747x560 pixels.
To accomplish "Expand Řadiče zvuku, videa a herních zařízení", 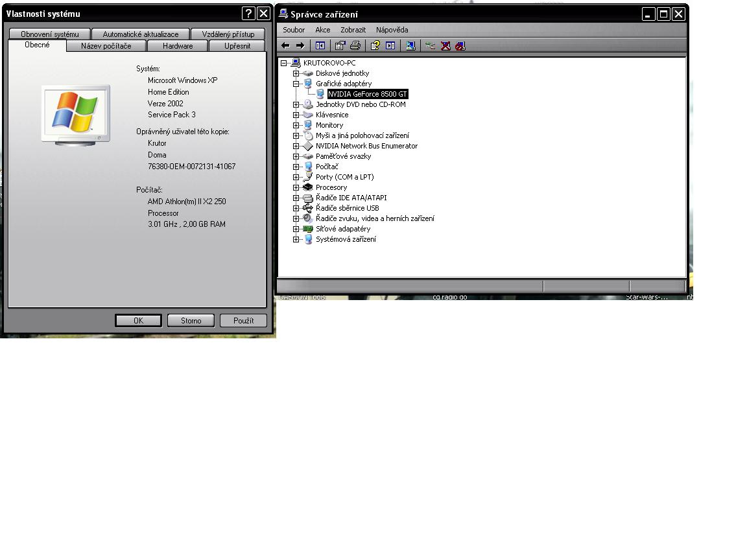I will [296, 218].
